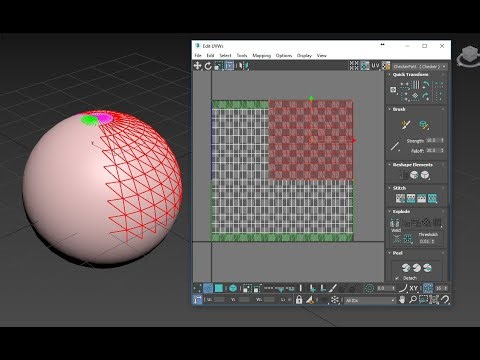This screenshot has height=360, width=480.
Task: Select the Move tool in Edit UVWs toolbar
Action: [x=197, y=66]
